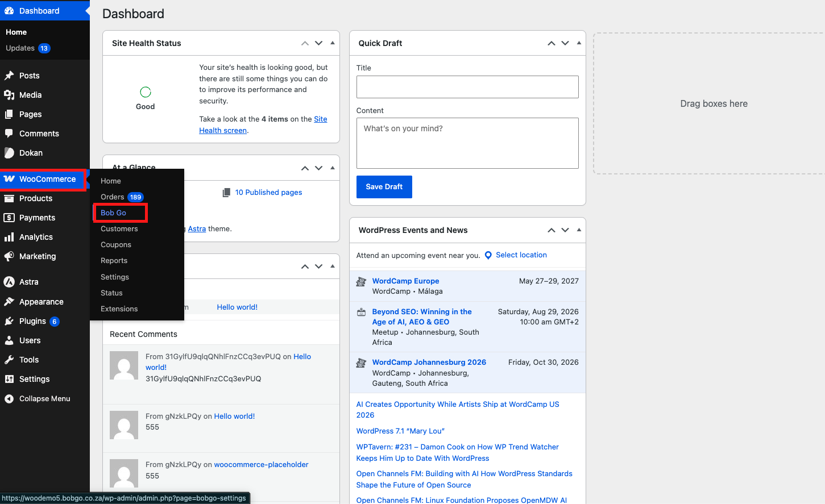This screenshot has width=825, height=504.
Task: Move Quick Draft box down
Action: click(565, 43)
